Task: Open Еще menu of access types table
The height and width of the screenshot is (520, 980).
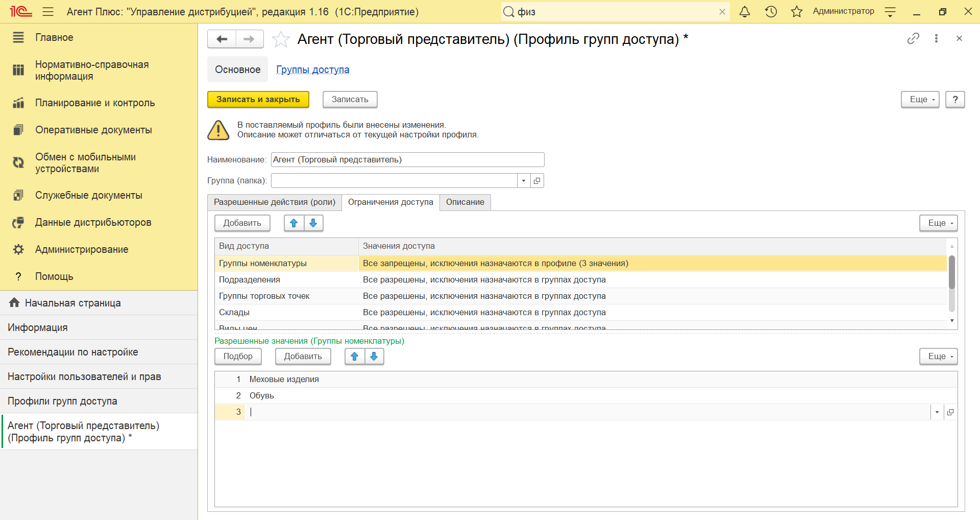Action: click(x=939, y=223)
